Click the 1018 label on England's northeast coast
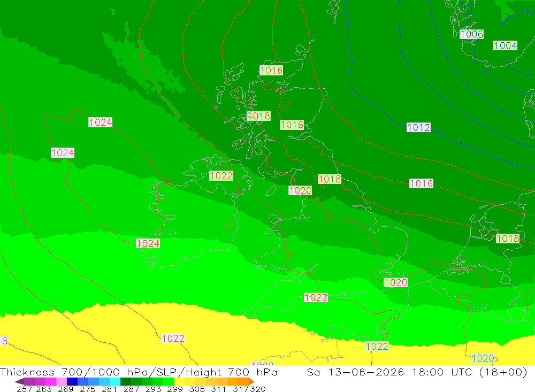Image resolution: width=535 pixels, height=392 pixels. (330, 179)
